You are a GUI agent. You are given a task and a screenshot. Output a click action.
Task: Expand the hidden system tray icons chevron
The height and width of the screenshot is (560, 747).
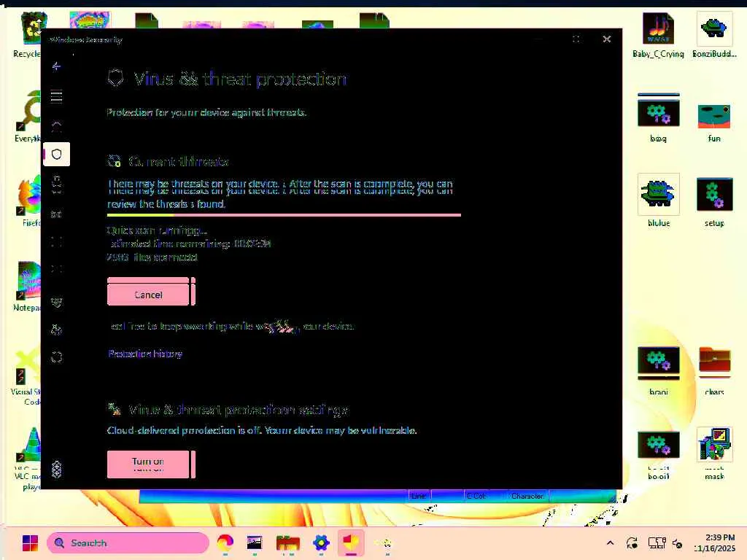[x=610, y=542]
